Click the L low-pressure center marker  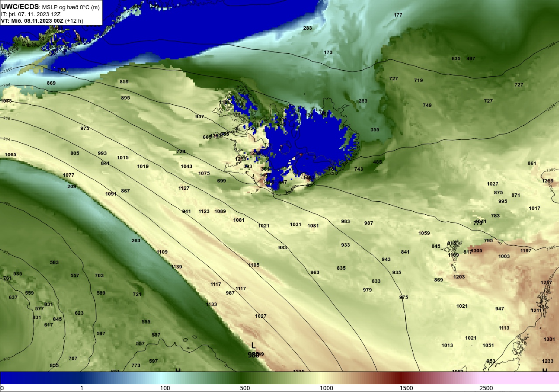click(253, 346)
